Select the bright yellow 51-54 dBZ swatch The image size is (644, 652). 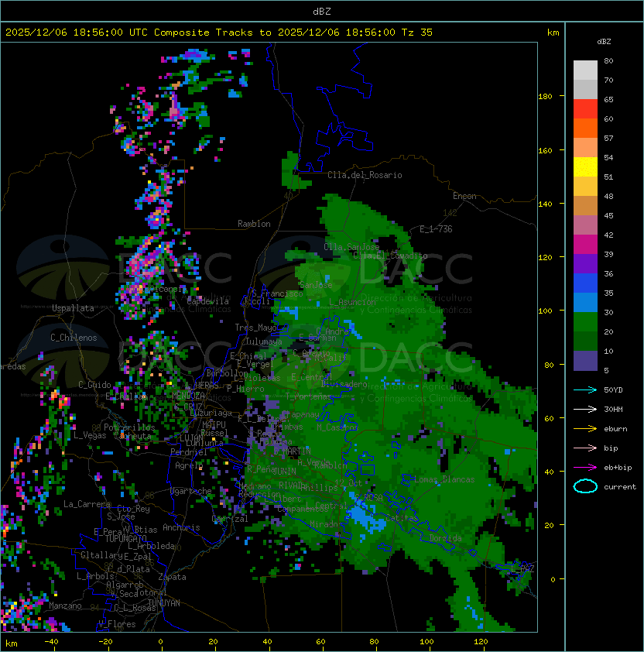(x=585, y=167)
